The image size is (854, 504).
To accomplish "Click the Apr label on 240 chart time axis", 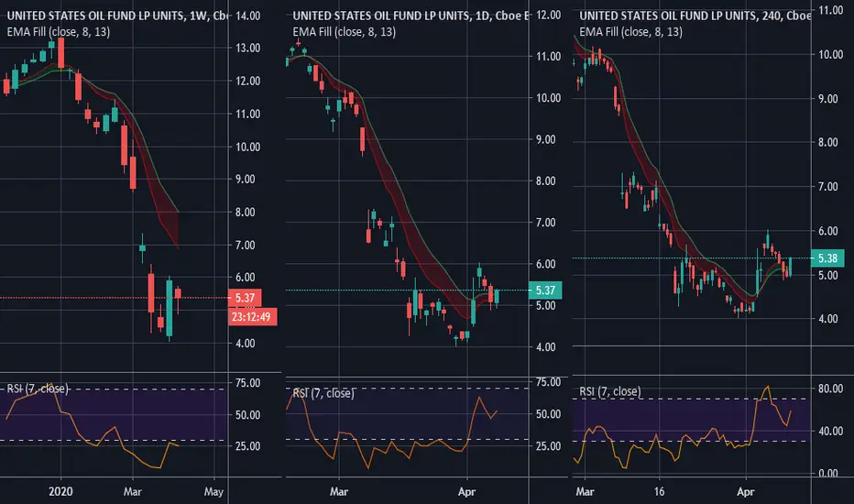I will point(746,491).
